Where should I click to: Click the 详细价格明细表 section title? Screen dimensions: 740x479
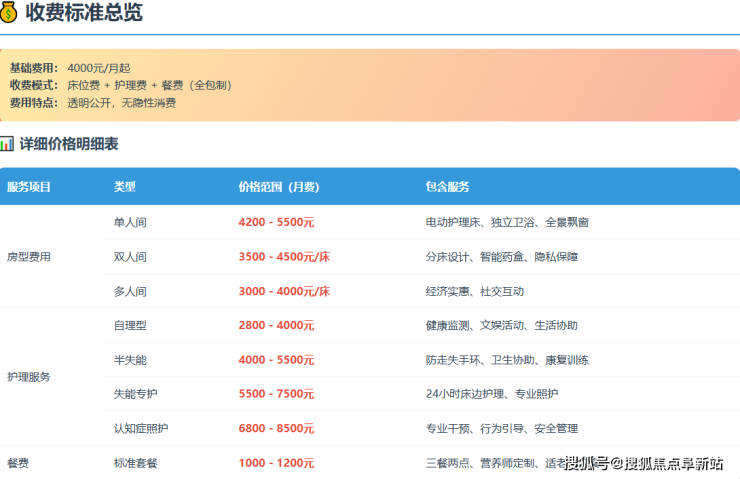pos(69,144)
